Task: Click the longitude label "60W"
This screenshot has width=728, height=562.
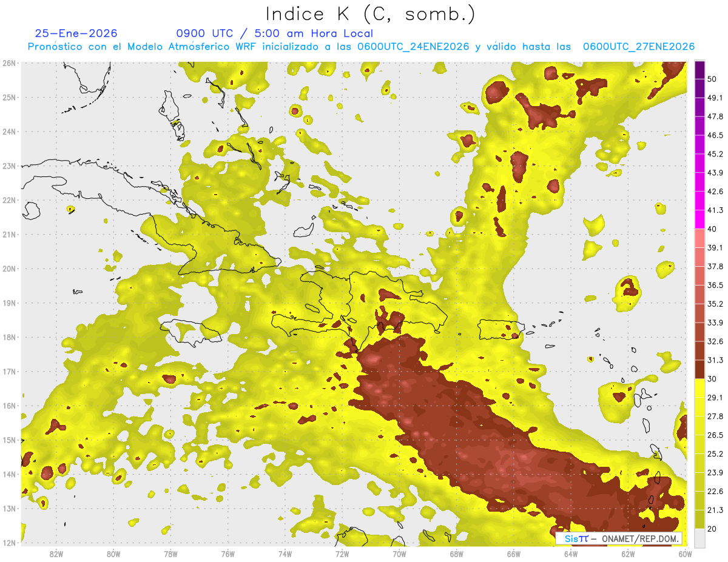Action: pyautogui.click(x=686, y=554)
